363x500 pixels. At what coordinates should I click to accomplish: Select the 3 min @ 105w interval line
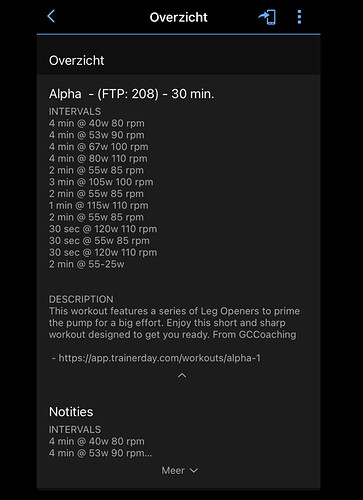tap(101, 182)
